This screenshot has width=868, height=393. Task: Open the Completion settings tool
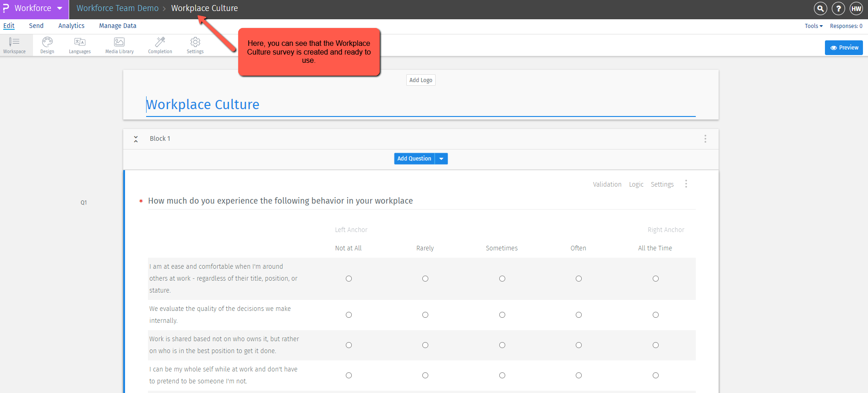160,45
